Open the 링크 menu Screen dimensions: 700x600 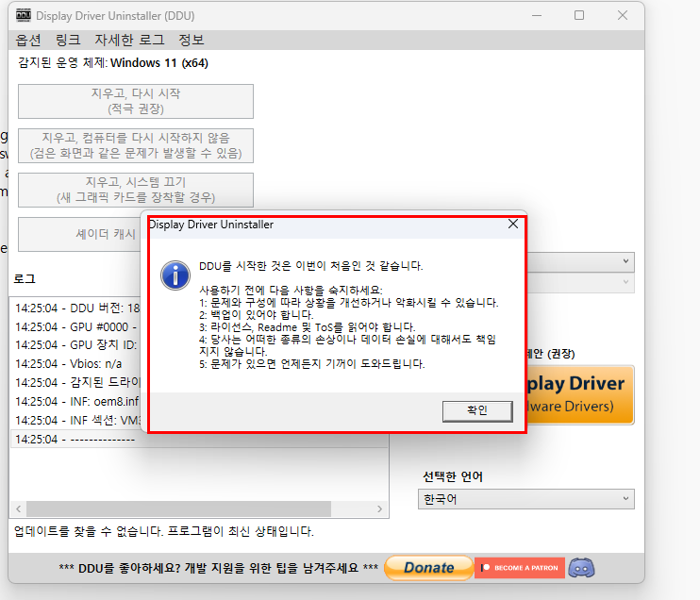68,41
